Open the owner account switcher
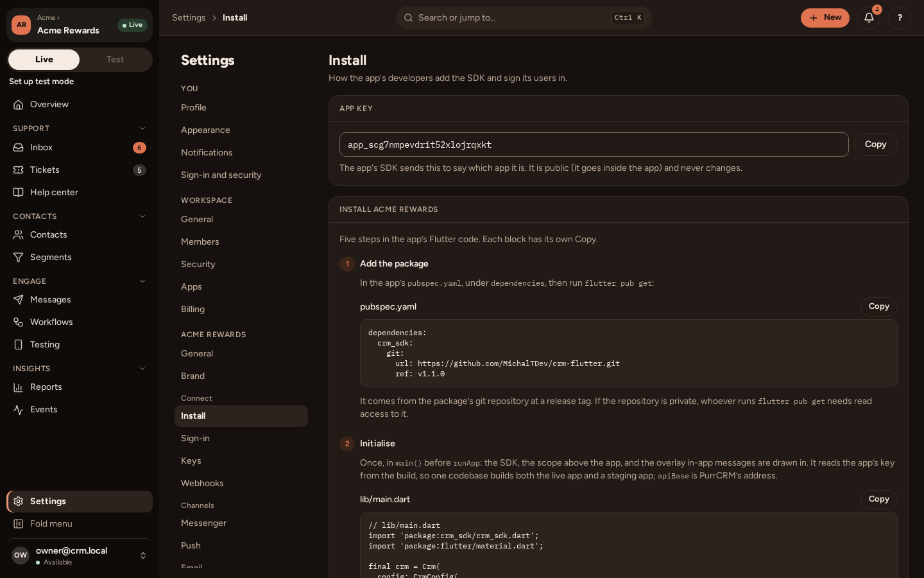Image resolution: width=924 pixels, height=578 pixels. coord(80,556)
